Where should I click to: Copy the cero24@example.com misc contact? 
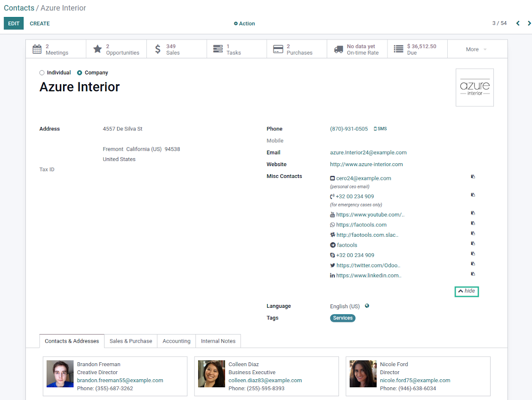pyautogui.click(x=473, y=177)
